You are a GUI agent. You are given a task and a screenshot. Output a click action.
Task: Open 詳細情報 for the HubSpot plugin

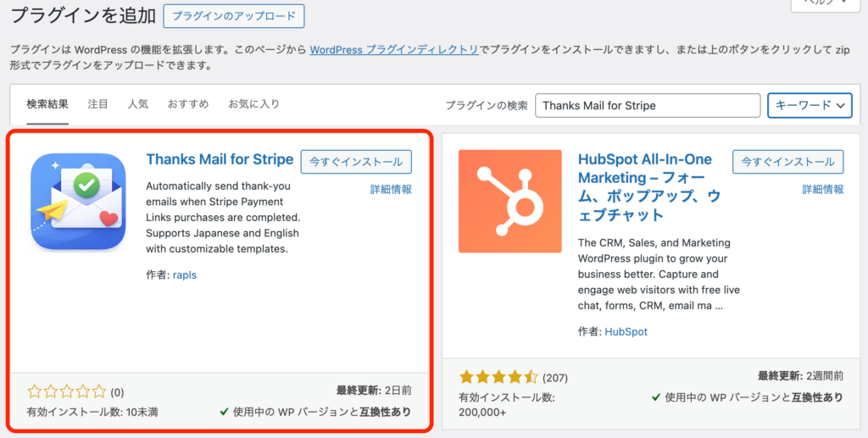pyautogui.click(x=823, y=189)
